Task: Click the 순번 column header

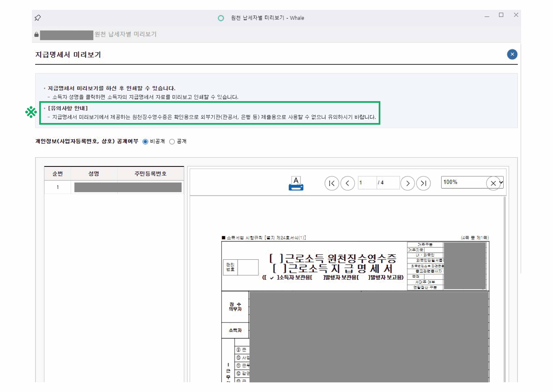Action: pyautogui.click(x=57, y=174)
